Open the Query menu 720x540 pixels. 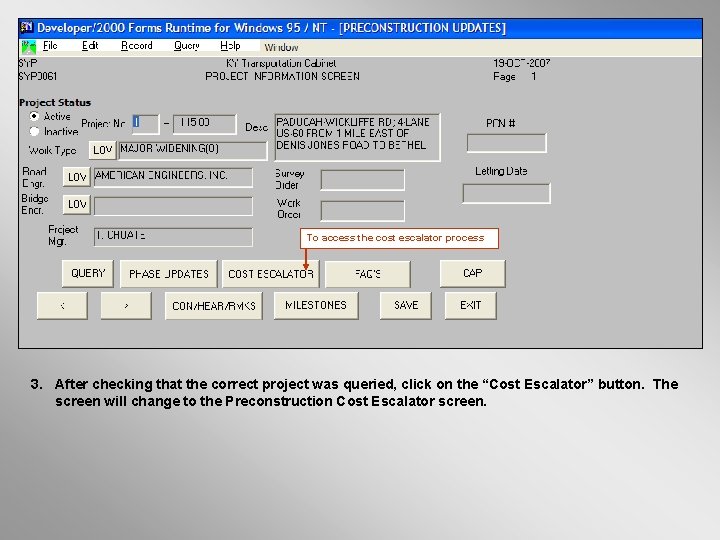pos(186,46)
